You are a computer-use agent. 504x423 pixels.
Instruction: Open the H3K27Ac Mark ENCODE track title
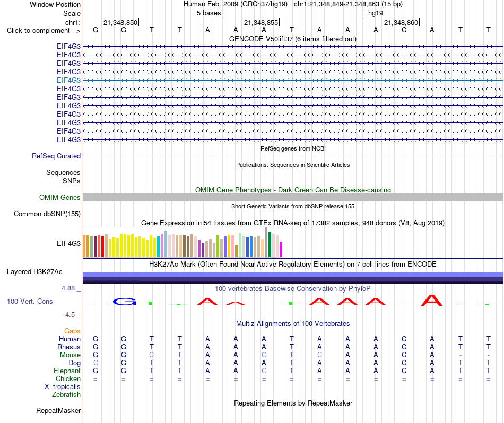click(x=293, y=265)
